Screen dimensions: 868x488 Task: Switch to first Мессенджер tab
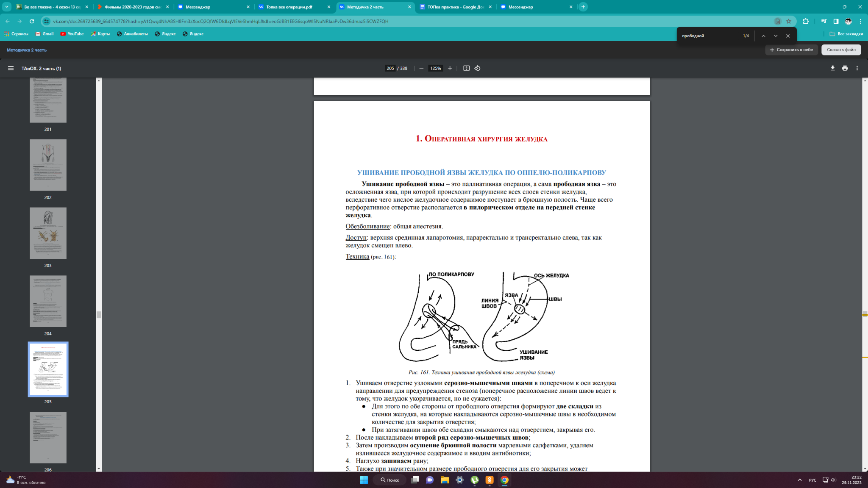[x=214, y=7]
